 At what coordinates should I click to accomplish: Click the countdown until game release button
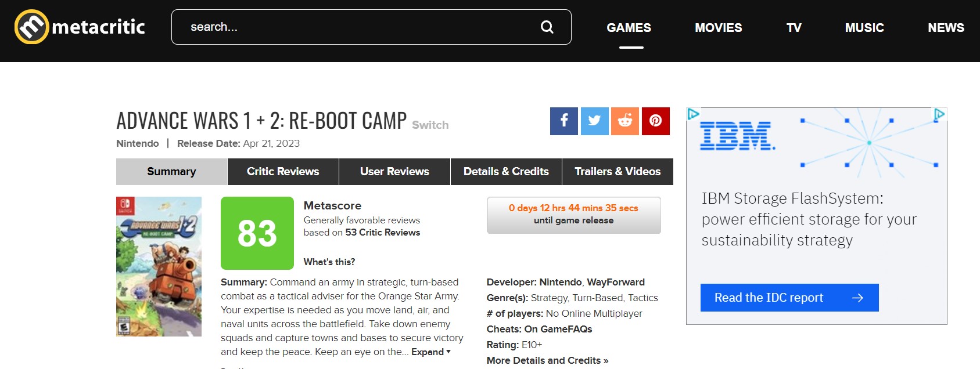tap(574, 215)
